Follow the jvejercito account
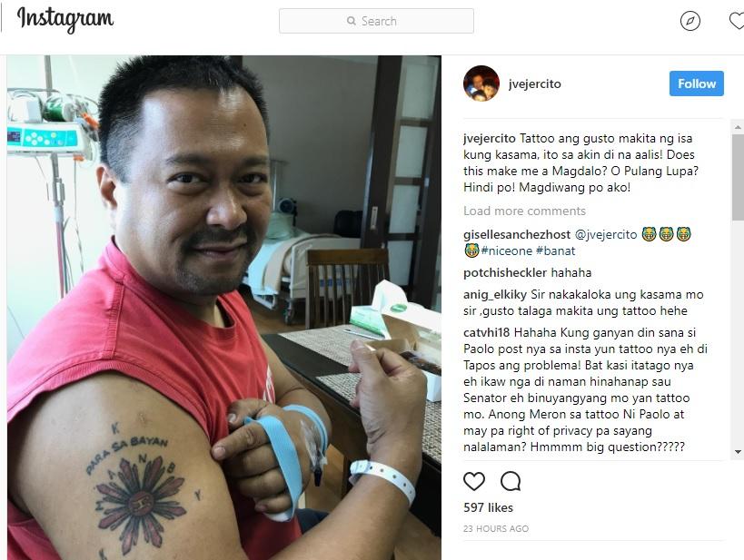 (697, 84)
